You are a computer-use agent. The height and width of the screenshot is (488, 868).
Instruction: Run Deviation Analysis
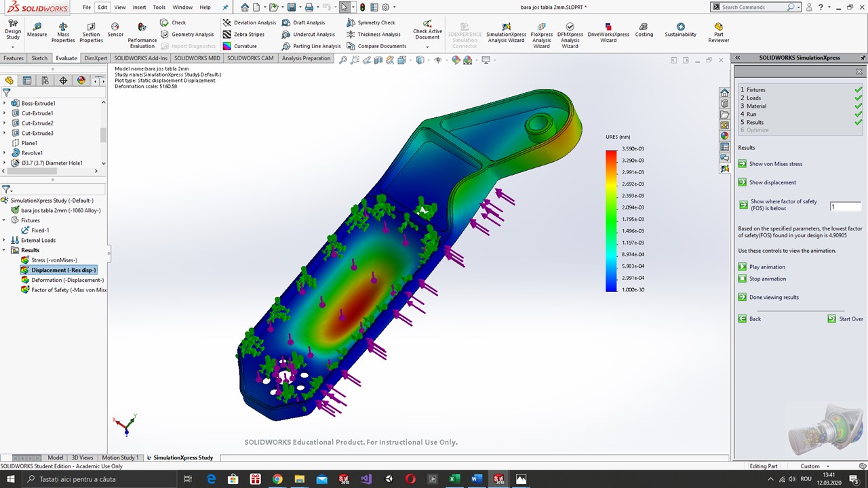[250, 22]
